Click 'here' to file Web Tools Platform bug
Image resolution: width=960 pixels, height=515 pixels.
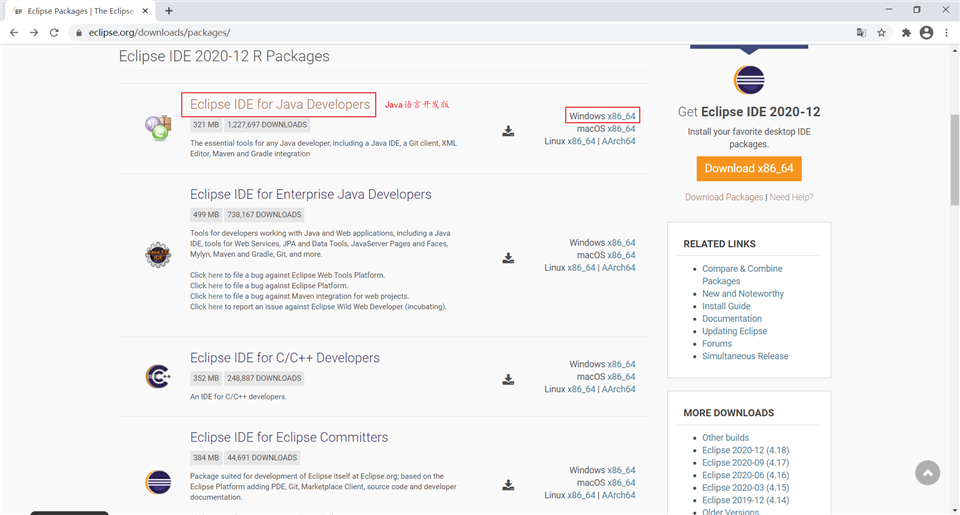tap(215, 275)
